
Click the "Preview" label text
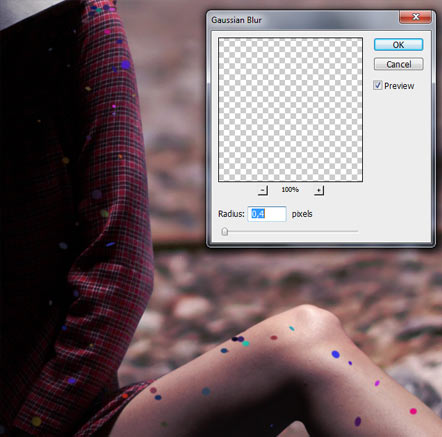point(399,86)
